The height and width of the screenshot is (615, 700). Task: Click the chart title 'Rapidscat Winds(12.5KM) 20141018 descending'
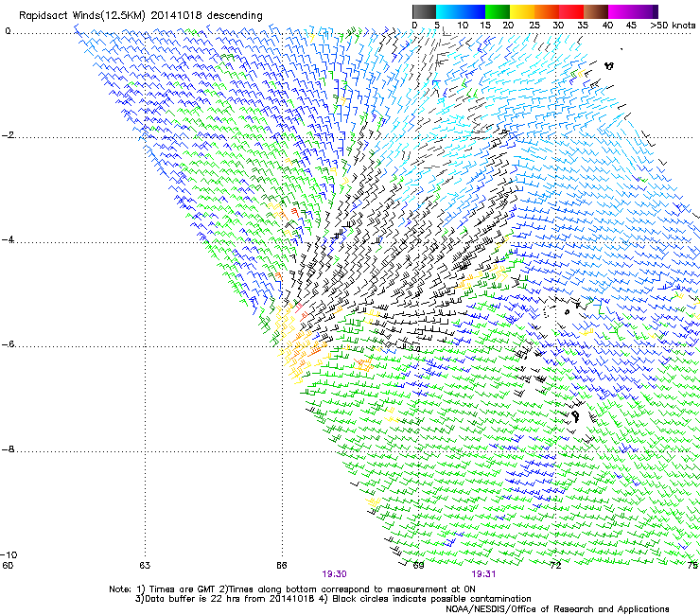[x=141, y=16]
